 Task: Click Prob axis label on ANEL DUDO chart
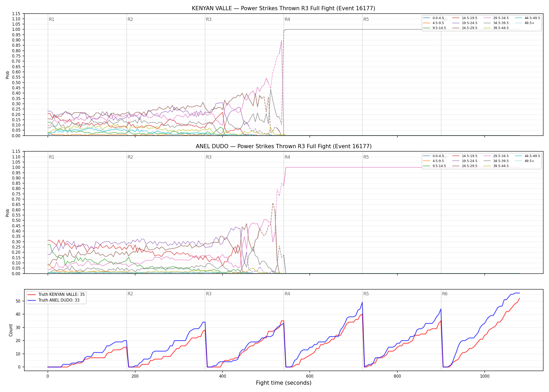8,213
